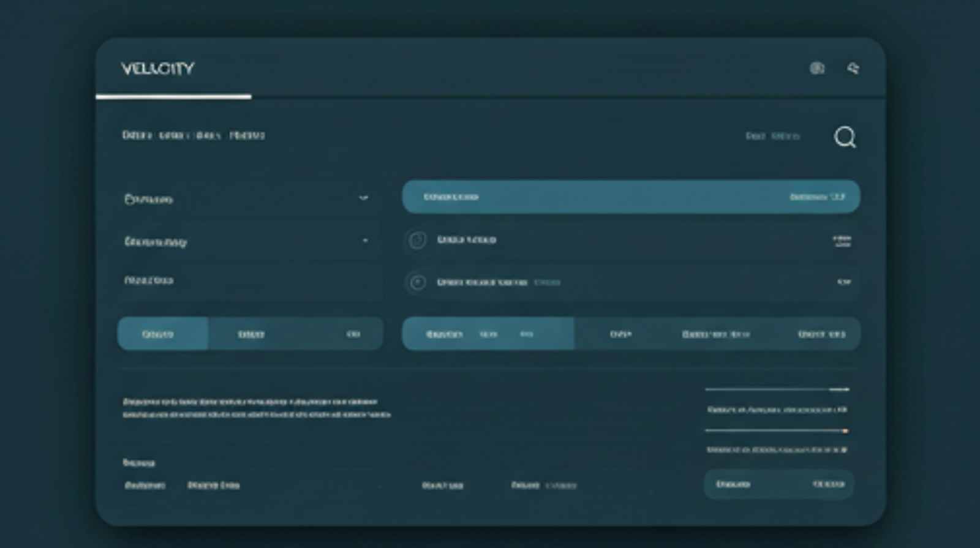Open the second left-panel dropdown via its arrow
The image size is (980, 548).
(365, 241)
